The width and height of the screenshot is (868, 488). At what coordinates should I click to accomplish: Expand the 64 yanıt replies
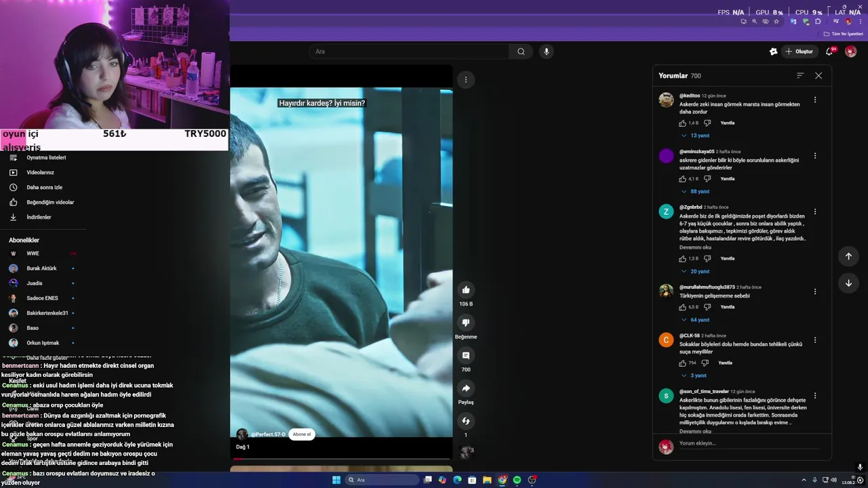click(695, 320)
